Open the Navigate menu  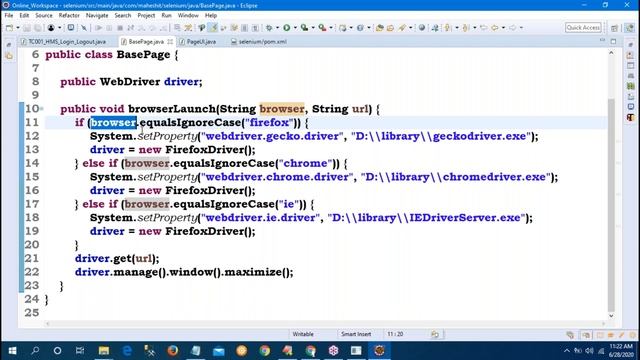coord(97,16)
